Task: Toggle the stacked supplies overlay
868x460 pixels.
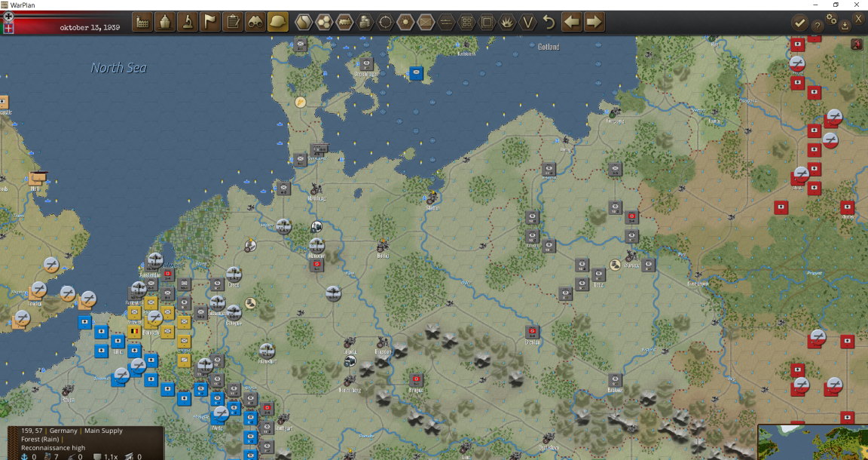Action: (x=365, y=23)
